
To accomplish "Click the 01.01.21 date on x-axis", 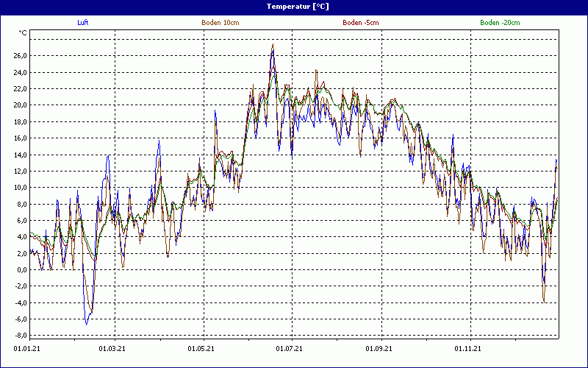I will 27,348.
